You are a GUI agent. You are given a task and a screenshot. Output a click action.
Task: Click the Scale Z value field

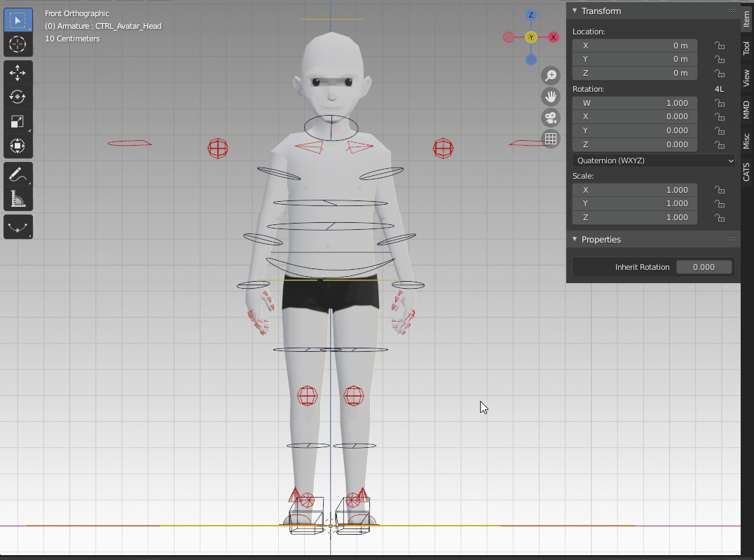pyautogui.click(x=635, y=217)
